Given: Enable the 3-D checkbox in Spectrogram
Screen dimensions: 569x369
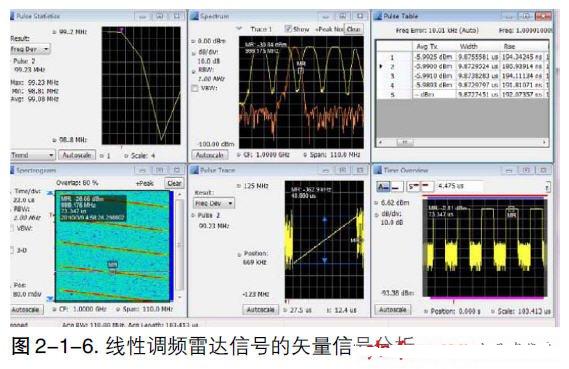Looking at the screenshot, I should click(12, 250).
